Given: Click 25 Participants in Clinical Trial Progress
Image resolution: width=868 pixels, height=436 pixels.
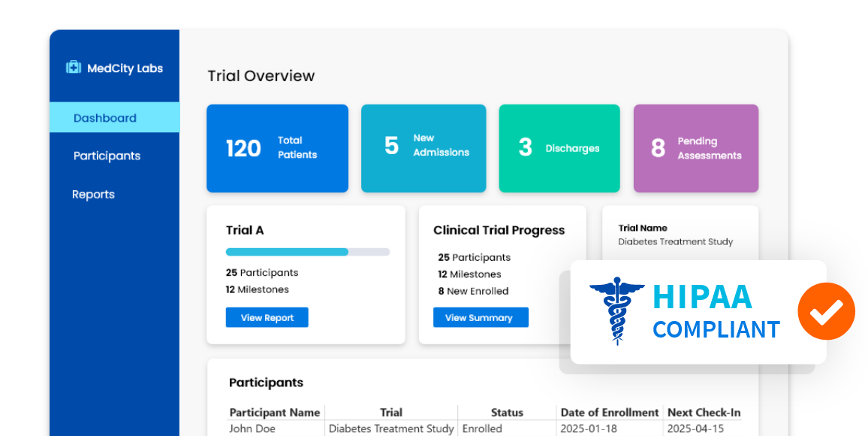Looking at the screenshot, I should pos(475,258).
